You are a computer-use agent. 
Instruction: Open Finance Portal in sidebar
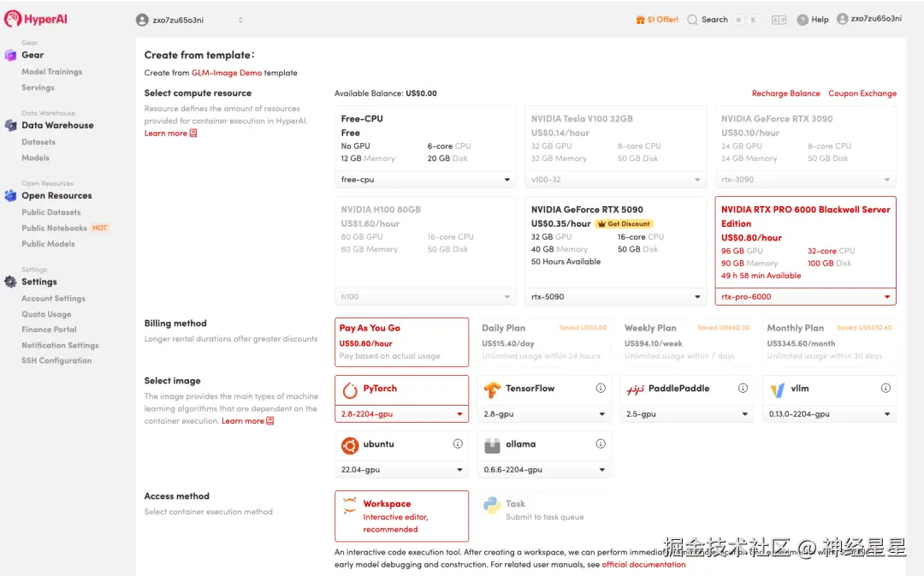click(x=49, y=329)
